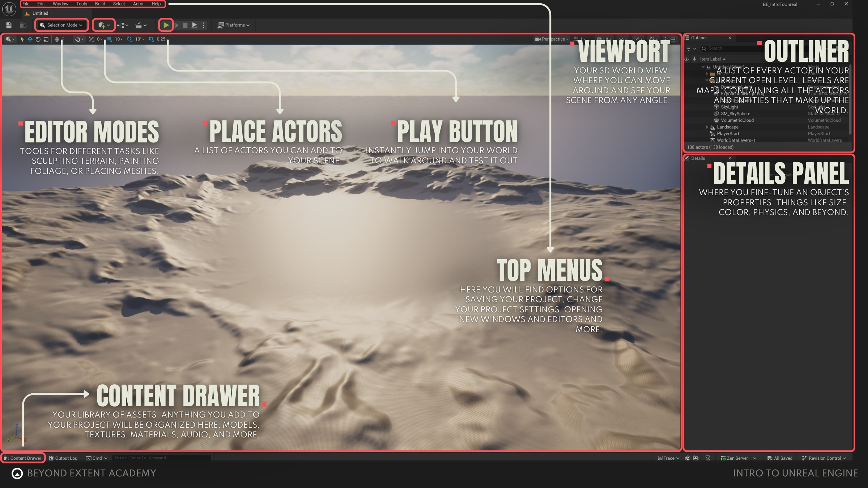The width and height of the screenshot is (868, 488).
Task: Open the Build menu
Action: pos(100,4)
